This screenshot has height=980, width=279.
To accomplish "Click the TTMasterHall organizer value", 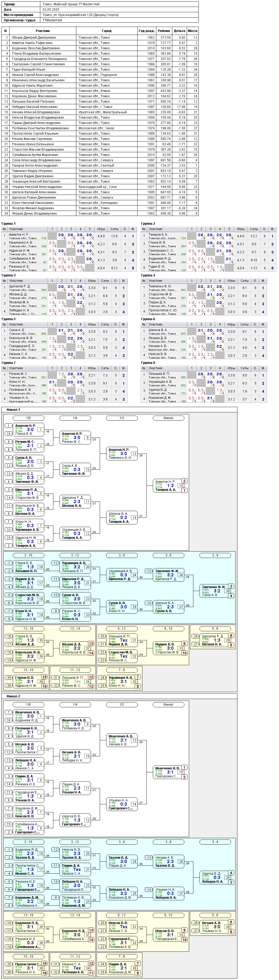I will 53,20.
